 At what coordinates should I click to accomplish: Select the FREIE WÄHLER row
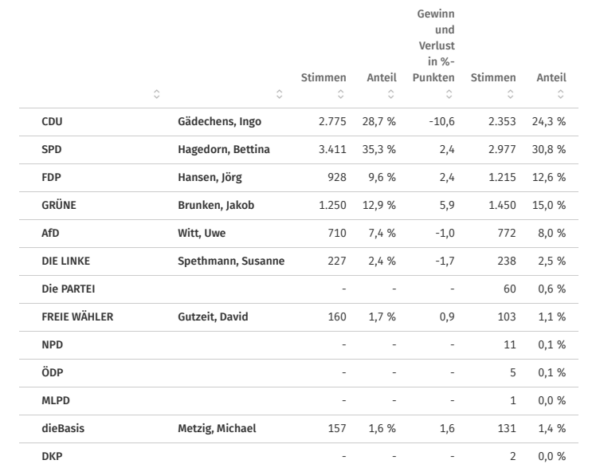click(298, 317)
